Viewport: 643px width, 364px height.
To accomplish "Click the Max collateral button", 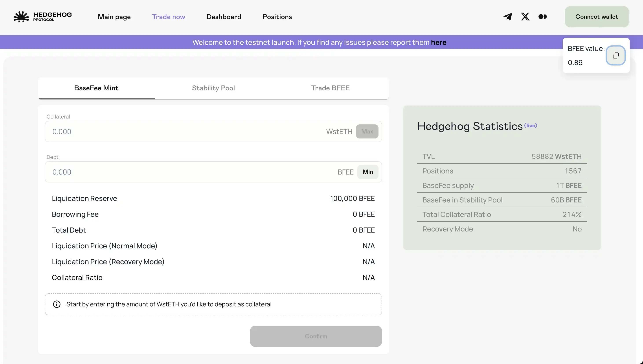I will (367, 131).
